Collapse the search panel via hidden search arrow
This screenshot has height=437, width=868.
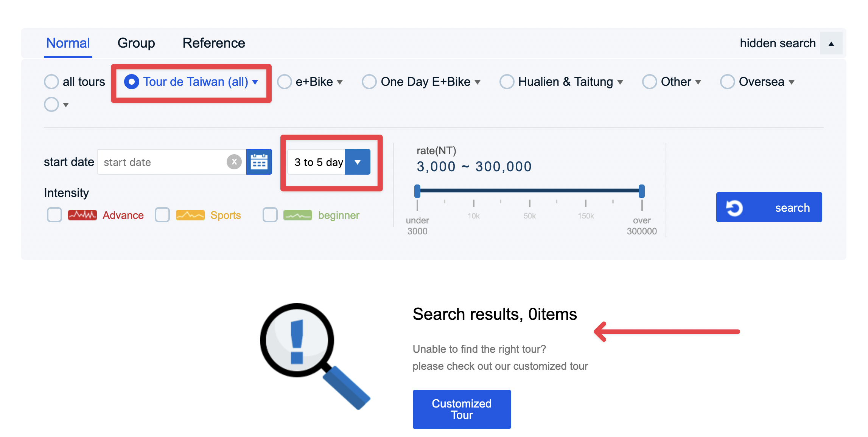point(831,43)
